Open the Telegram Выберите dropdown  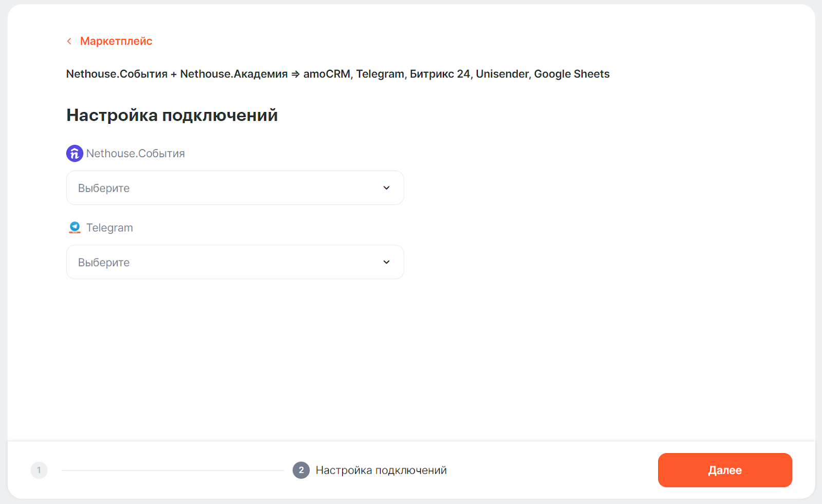click(235, 262)
